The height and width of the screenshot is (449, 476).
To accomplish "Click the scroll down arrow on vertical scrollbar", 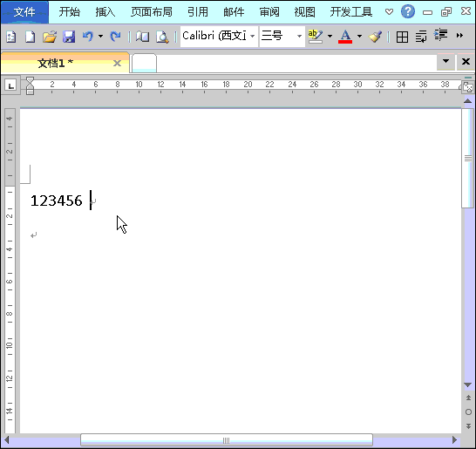I will (468, 385).
